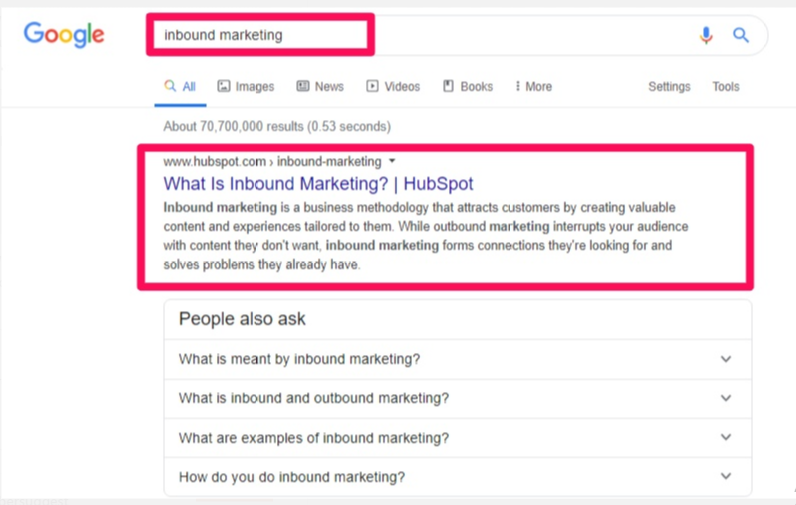Switch to the Images tab

click(246, 86)
